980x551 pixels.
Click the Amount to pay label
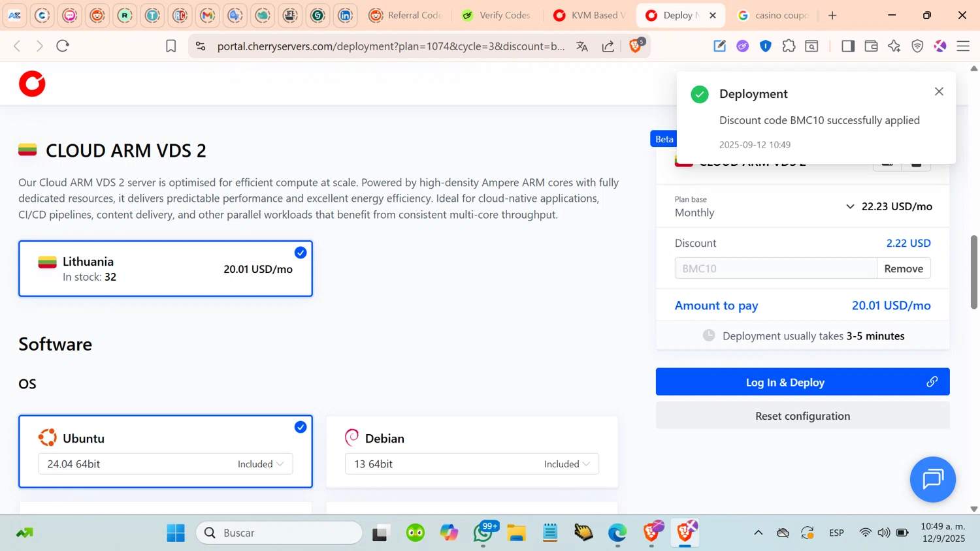pyautogui.click(x=716, y=306)
